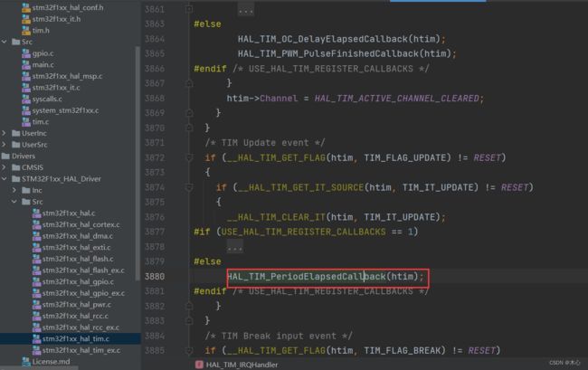Click TIM_FLAG_BREAK on line 3885
Screen dimensions: 588x370
[404, 350]
